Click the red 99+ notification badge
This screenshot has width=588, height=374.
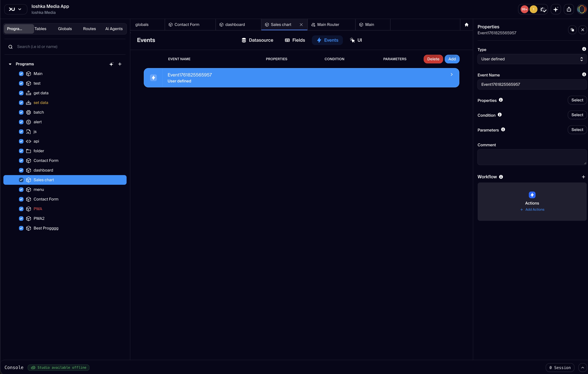(524, 9)
